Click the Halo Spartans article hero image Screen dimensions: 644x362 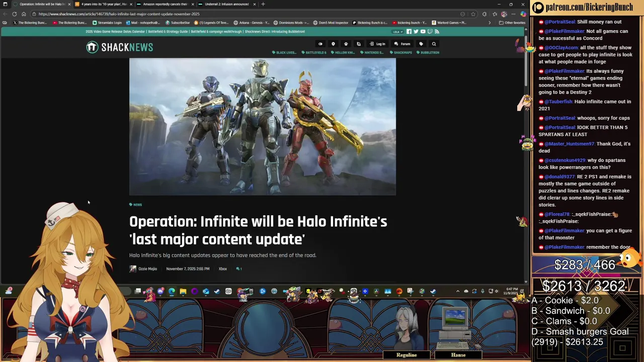point(263,127)
